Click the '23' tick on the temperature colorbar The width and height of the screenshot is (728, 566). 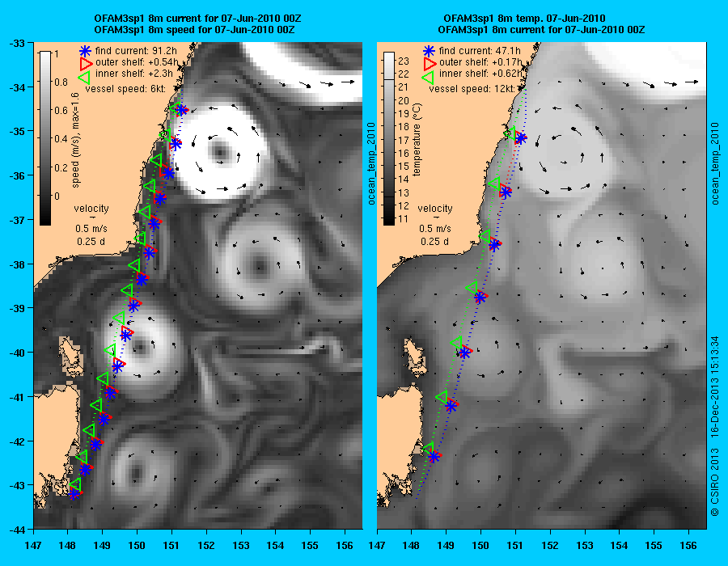click(x=404, y=61)
